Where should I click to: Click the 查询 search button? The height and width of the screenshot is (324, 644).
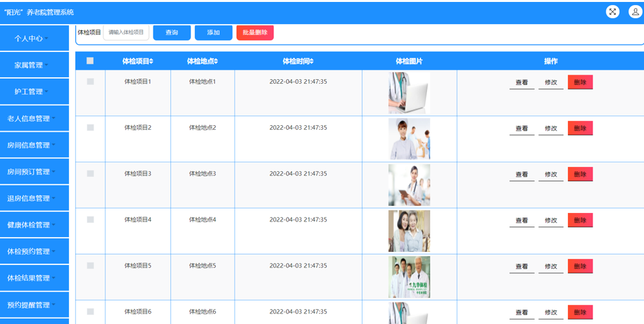tap(172, 33)
